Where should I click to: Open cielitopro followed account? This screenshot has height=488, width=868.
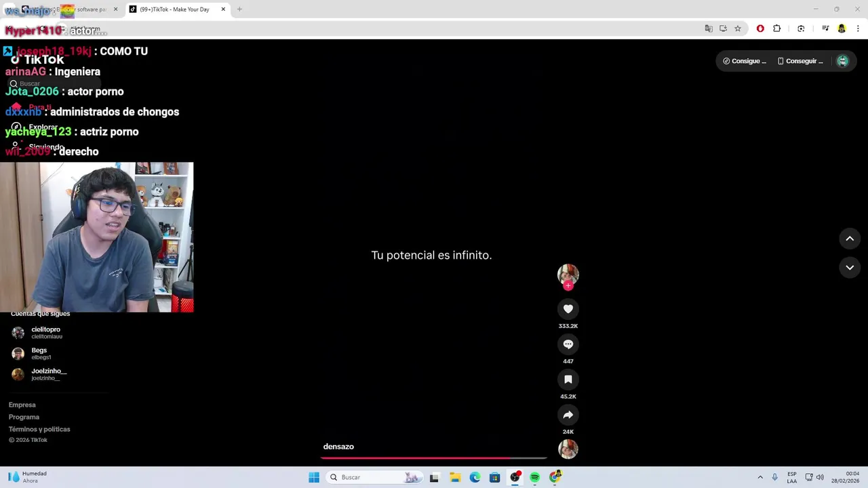pos(46,332)
